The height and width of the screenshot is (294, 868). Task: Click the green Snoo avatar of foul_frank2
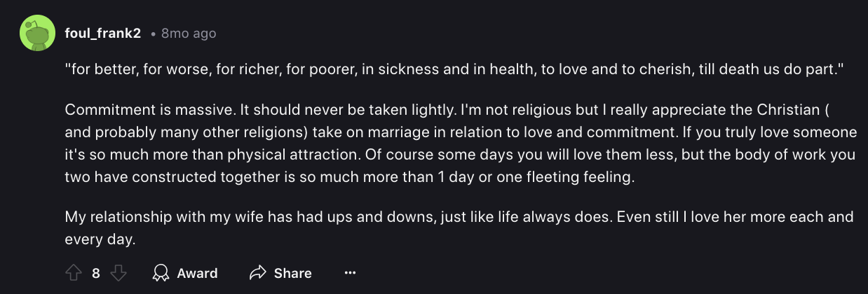38,33
